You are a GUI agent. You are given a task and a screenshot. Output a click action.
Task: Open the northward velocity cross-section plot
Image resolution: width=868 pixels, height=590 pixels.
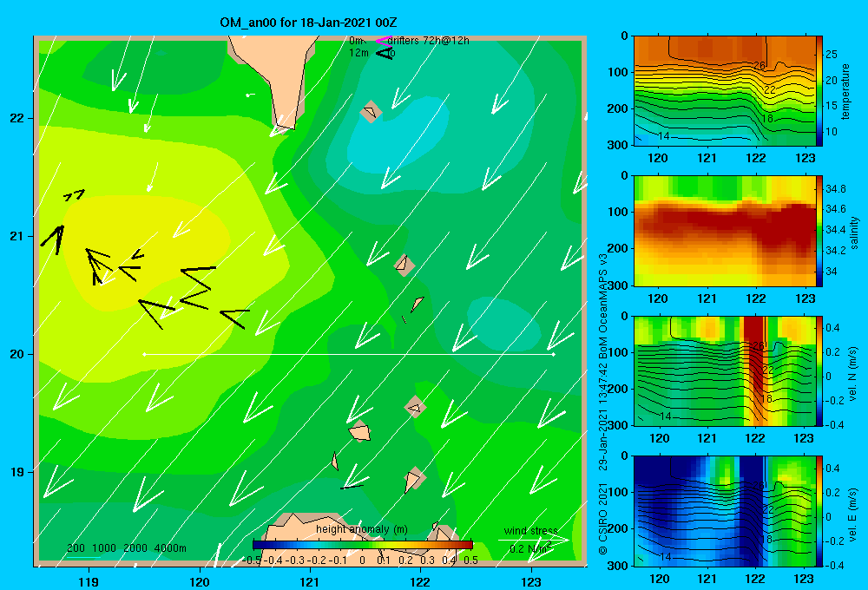(x=724, y=371)
